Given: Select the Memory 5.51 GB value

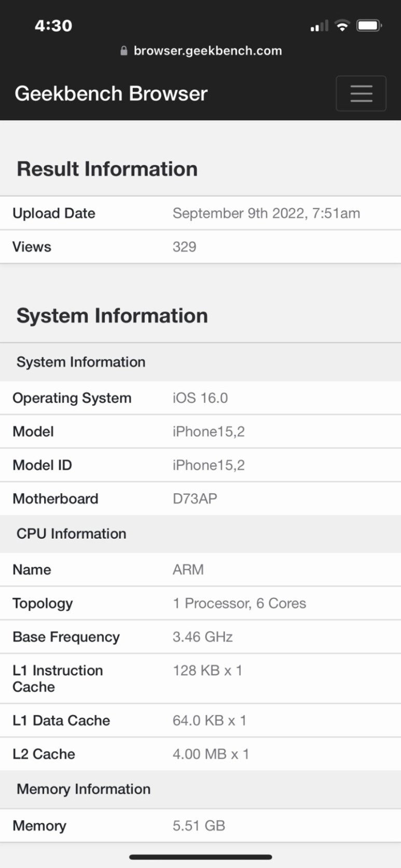Looking at the screenshot, I should (x=199, y=825).
